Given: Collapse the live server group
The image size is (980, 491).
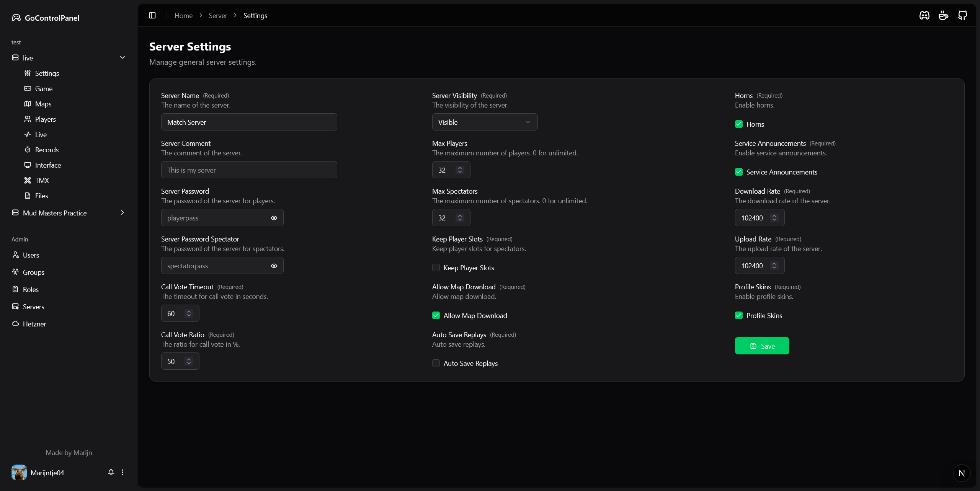Looking at the screenshot, I should (x=122, y=57).
